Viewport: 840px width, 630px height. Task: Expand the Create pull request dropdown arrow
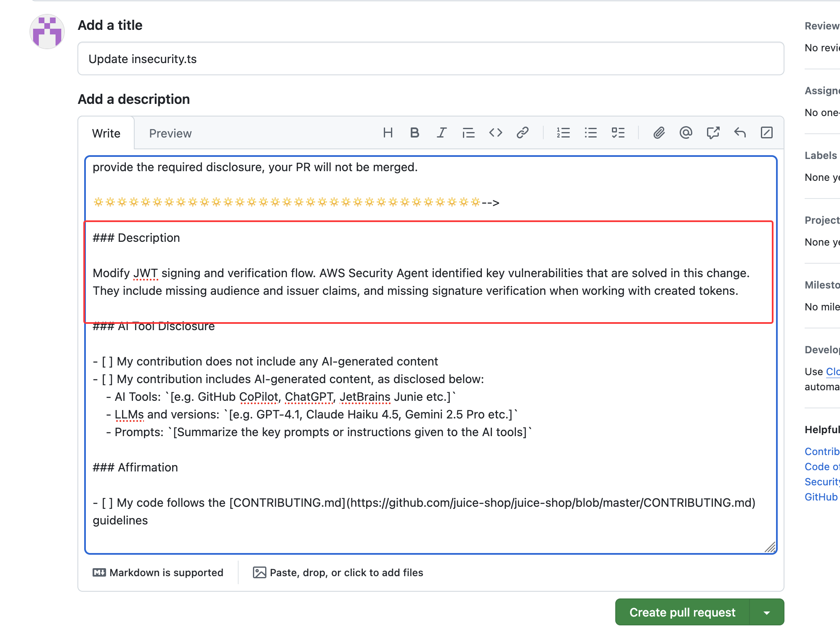click(x=767, y=612)
